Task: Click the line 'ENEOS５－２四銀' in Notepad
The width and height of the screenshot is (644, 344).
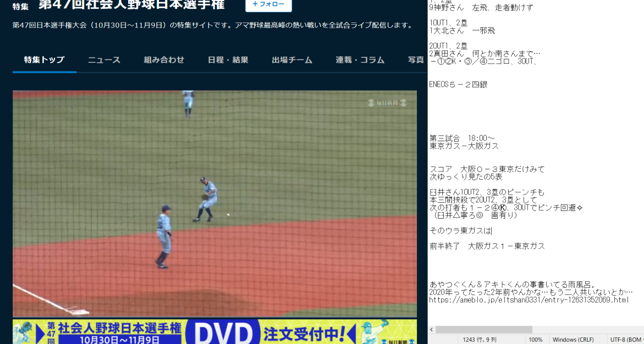Action: (x=458, y=85)
